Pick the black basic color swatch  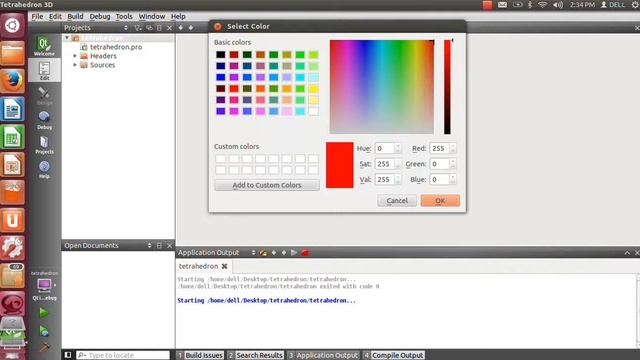pos(220,55)
